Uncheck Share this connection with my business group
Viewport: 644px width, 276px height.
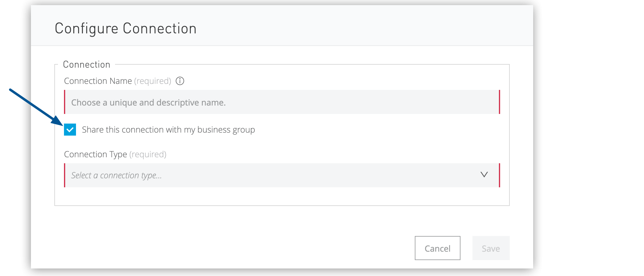(x=70, y=130)
